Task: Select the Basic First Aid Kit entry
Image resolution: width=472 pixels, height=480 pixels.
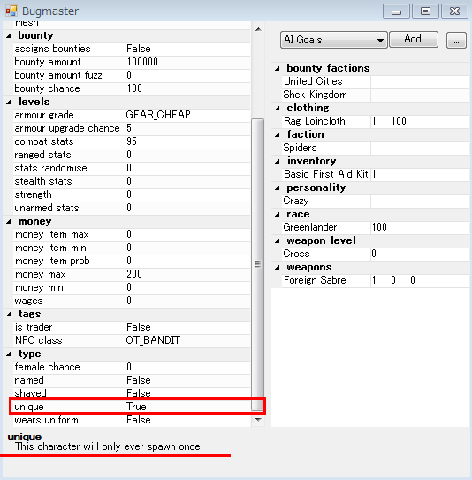Action: point(326,175)
